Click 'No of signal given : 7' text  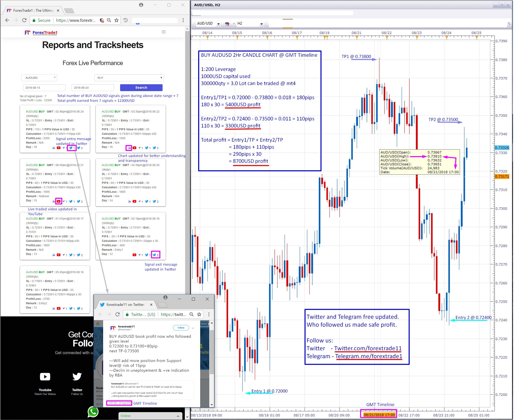[33, 96]
